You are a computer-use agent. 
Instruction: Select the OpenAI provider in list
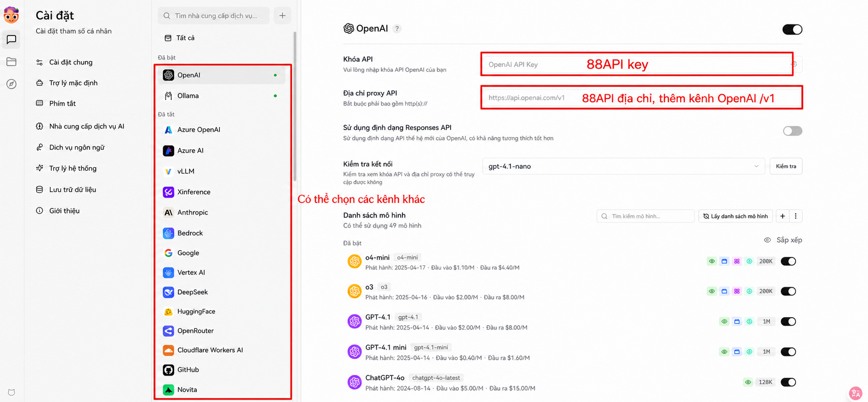point(222,75)
